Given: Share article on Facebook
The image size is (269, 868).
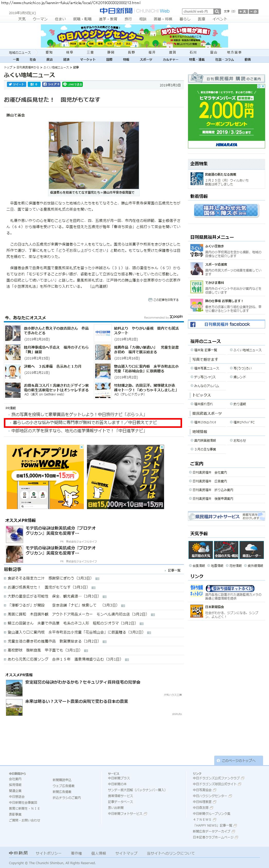Looking at the screenshot, I should 51,84.
